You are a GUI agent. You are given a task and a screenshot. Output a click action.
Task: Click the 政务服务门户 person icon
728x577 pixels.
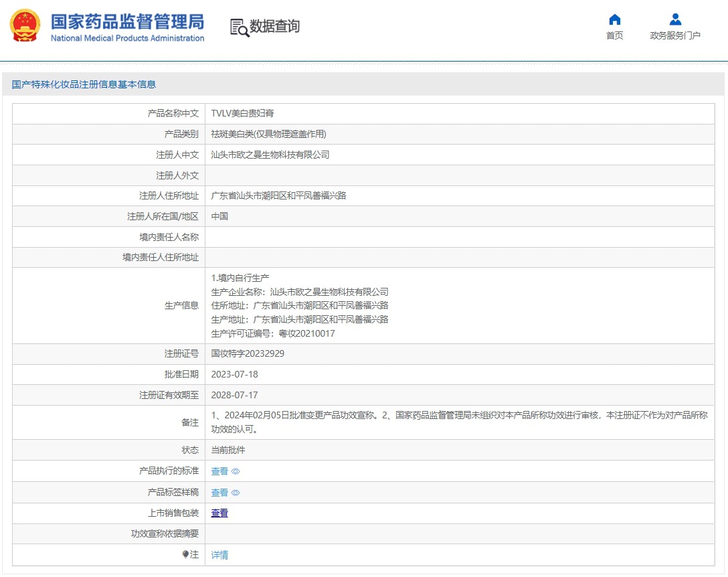pos(675,19)
